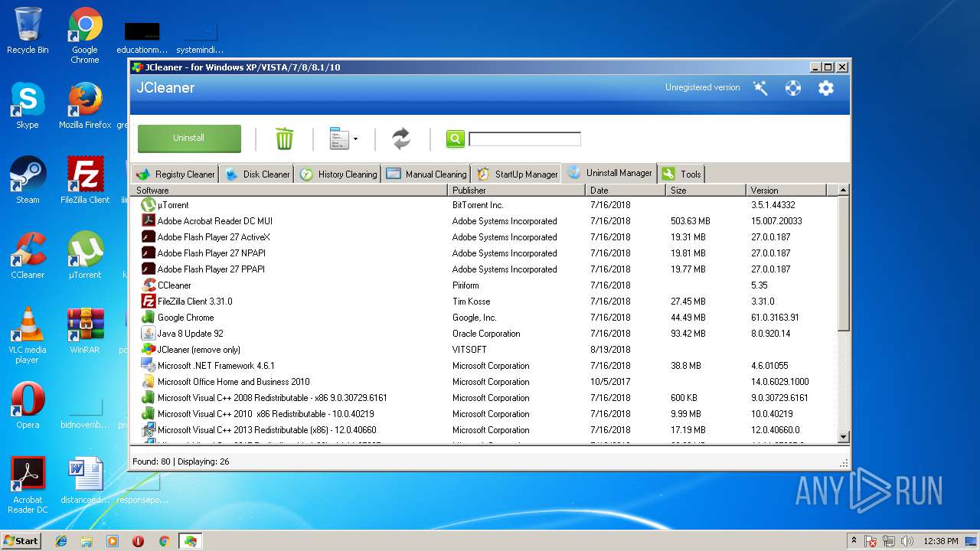
Task: Select Visual C++ 2013 Redistributable row
Action: 484,430
